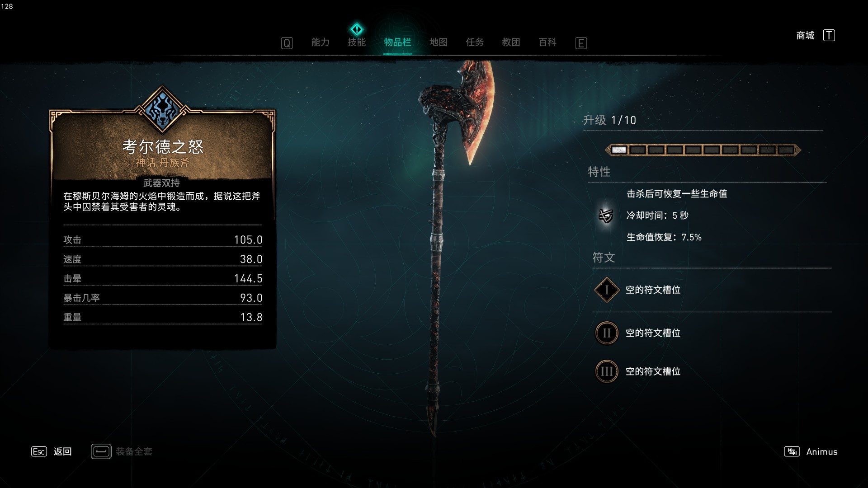Select rune slot III round icon

coord(606,371)
